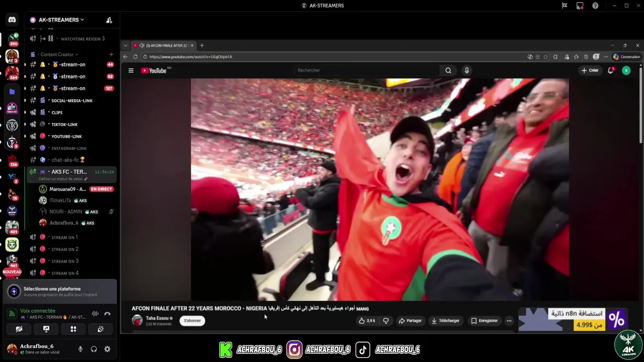Deafen audio with the headphones icon
The image size is (644, 362).
click(94, 349)
